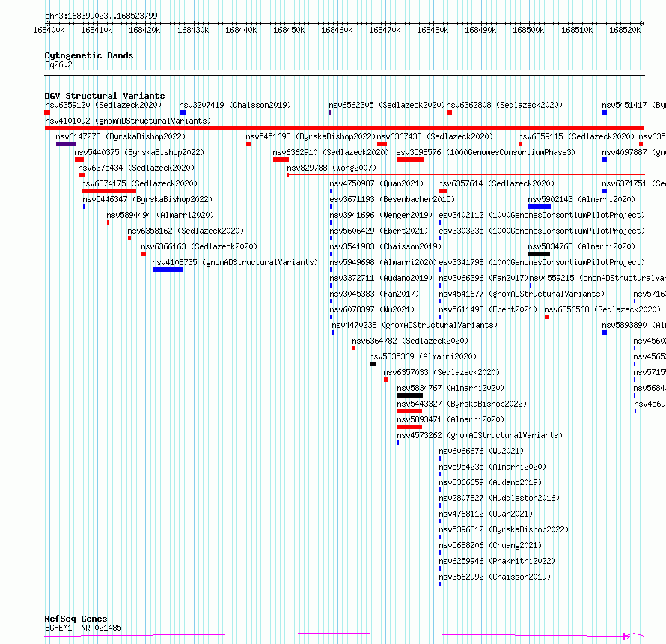Click the black bar under nsv5834768

pos(539,254)
